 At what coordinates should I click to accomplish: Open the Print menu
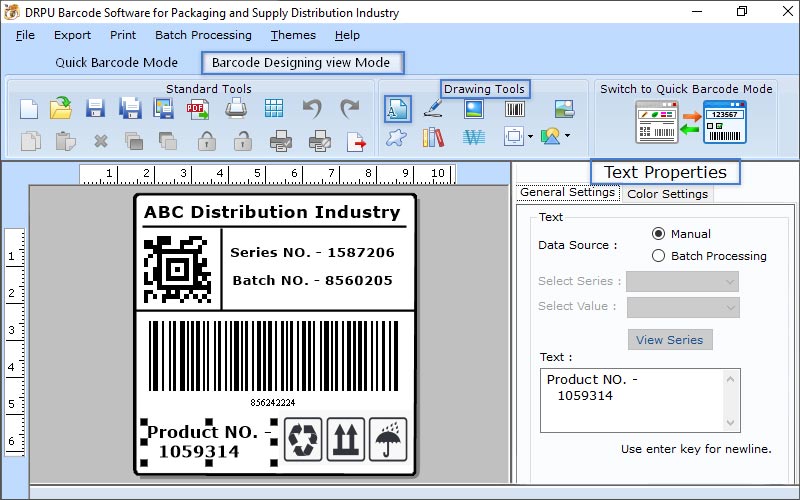[x=123, y=35]
